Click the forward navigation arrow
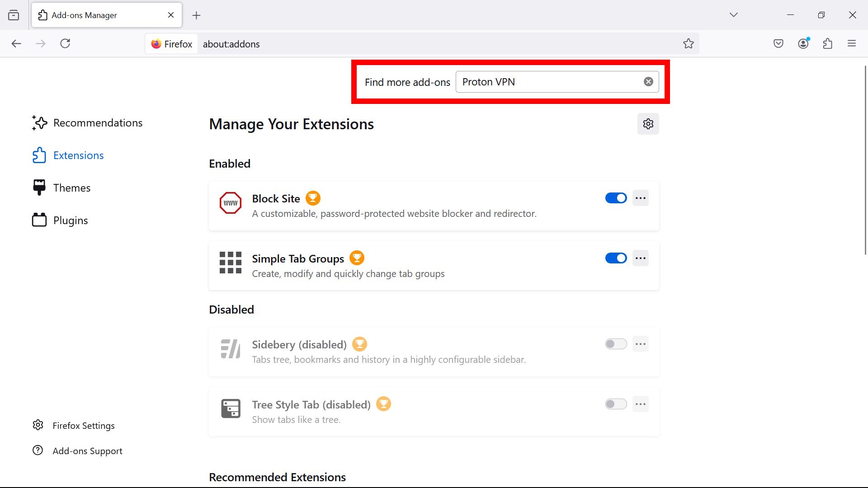The image size is (868, 488). click(x=41, y=44)
